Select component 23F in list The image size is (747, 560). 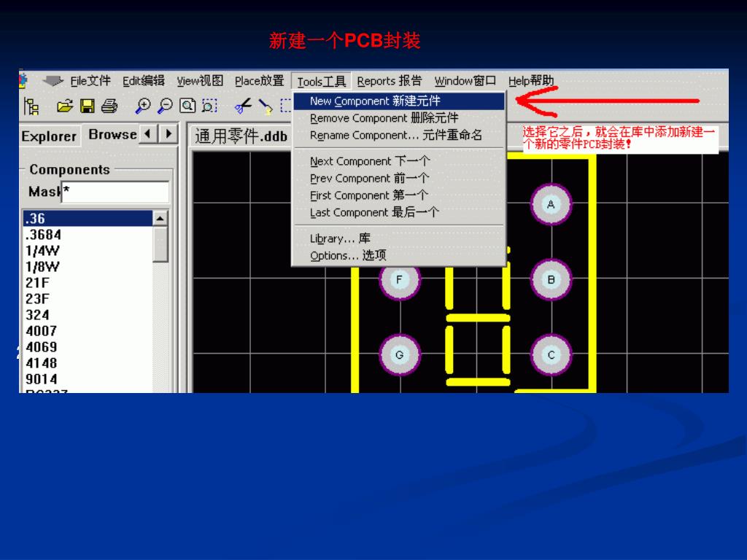[88, 299]
